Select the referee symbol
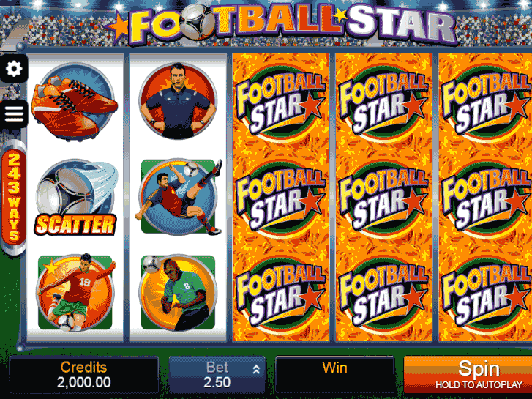This screenshot has width=532, height=399. [x=178, y=101]
